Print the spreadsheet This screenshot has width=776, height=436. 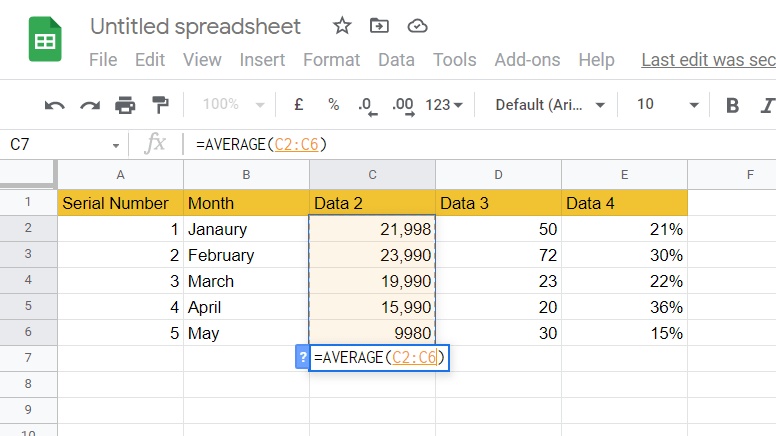click(125, 105)
